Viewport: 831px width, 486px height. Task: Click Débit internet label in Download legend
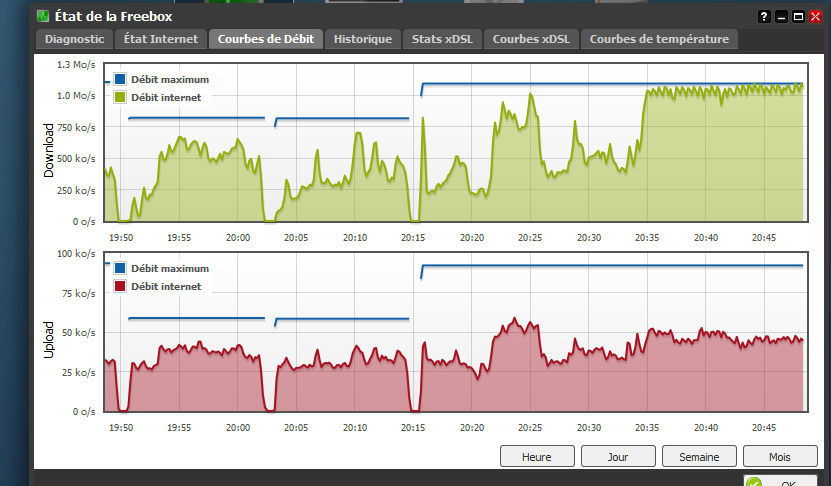pyautogui.click(x=166, y=98)
